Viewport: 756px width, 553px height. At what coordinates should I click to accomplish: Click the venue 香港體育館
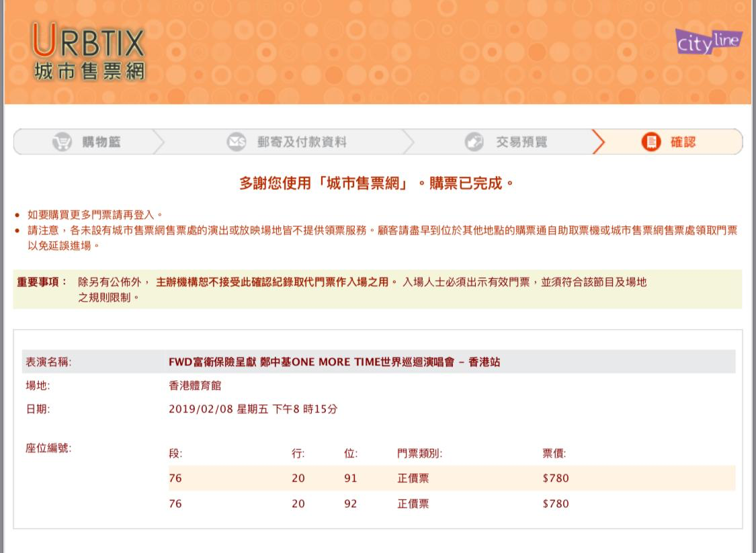[195, 386]
